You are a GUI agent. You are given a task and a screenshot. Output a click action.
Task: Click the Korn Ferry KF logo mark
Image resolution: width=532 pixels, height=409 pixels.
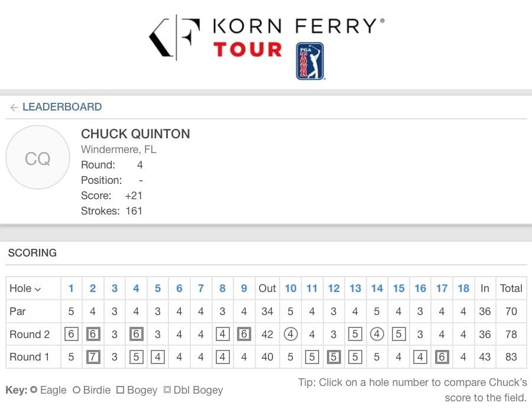tap(175, 37)
